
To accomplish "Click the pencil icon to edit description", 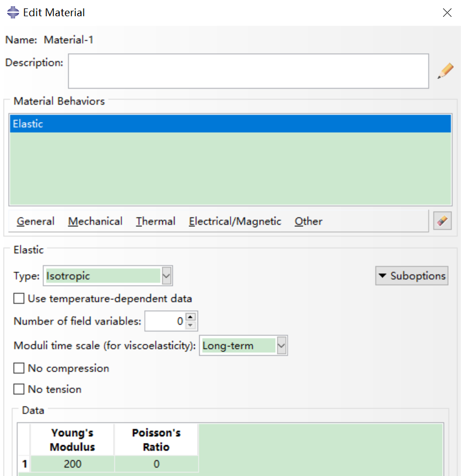I will click(x=445, y=71).
